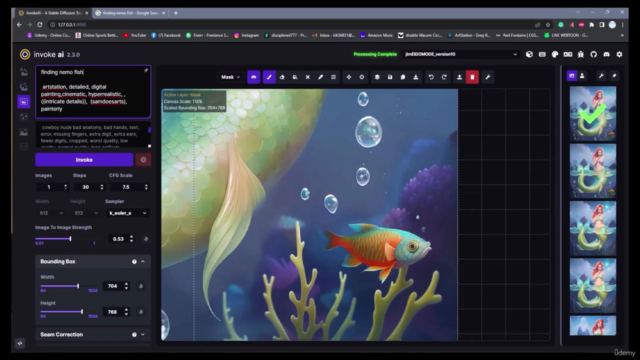Viewport: 640px width, 360px height.
Task: Cancel generation with the red stop button
Action: (143, 160)
